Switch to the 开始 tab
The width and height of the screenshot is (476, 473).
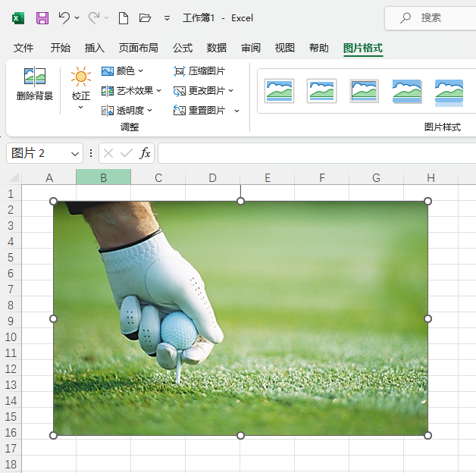pos(61,48)
